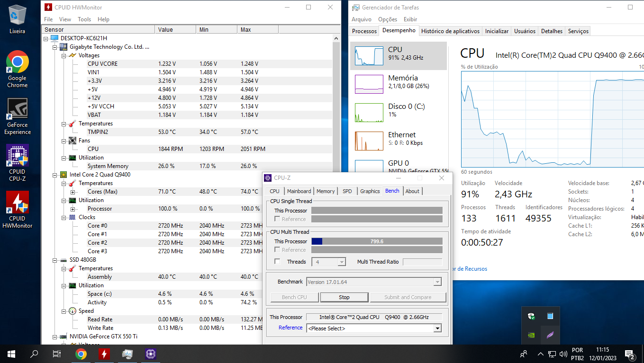644x363 pixels.
Task: Expand the Processor utilization node
Action: [73, 209]
